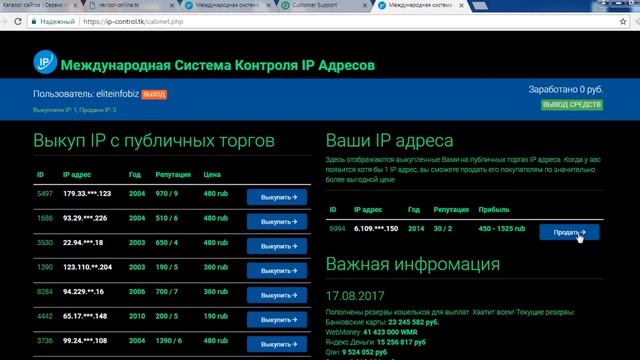The width and height of the screenshot is (640, 360).
Task: Click ID 3736 in purchase table
Action: (44, 341)
